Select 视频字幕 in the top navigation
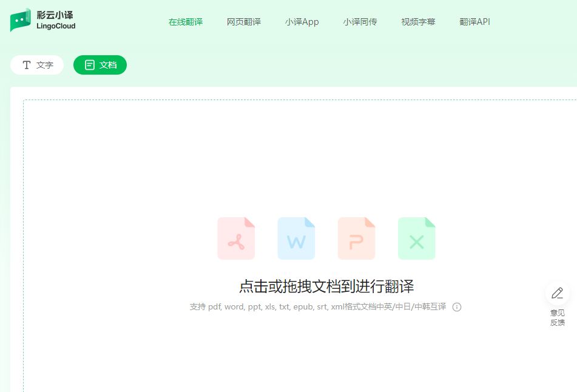 418,22
